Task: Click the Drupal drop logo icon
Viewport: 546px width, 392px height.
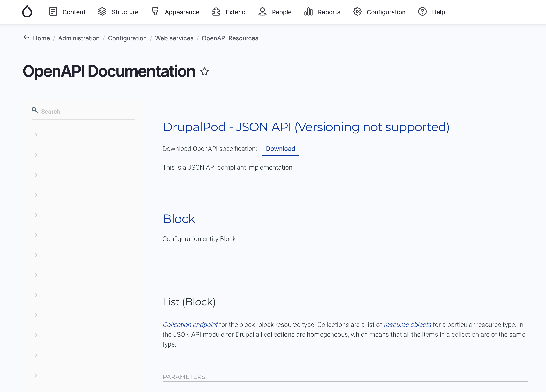Action: [27, 11]
